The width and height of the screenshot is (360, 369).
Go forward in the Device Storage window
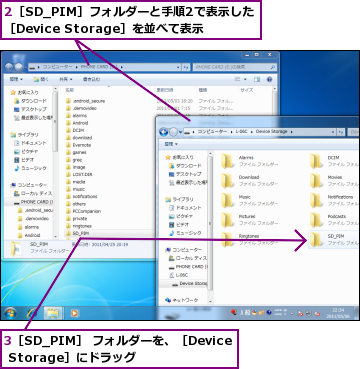pos(173,132)
